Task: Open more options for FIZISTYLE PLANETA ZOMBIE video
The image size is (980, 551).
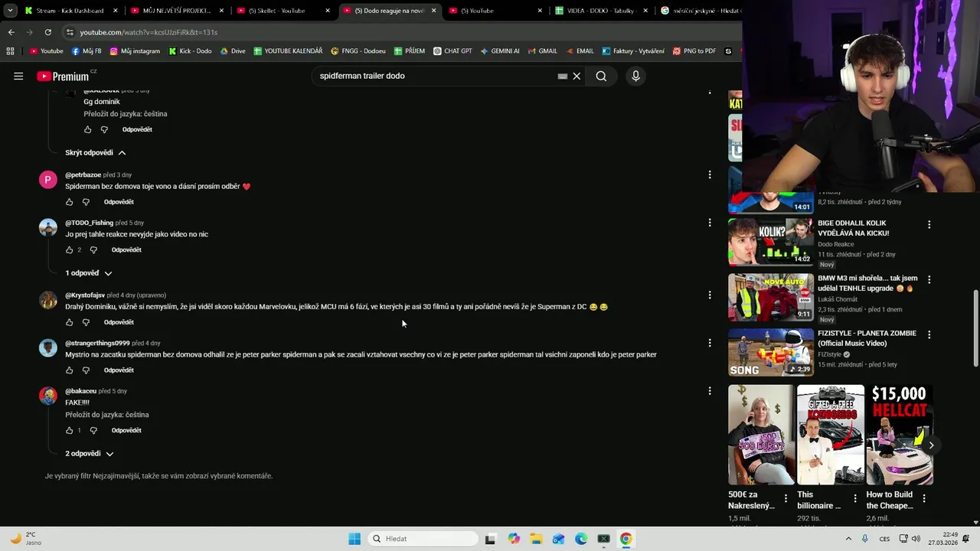Action: (929, 335)
